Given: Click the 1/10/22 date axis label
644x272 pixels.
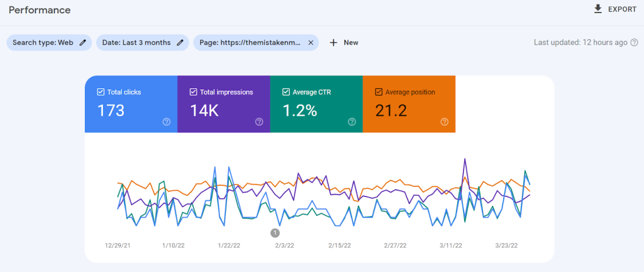Looking at the screenshot, I should click(174, 246).
